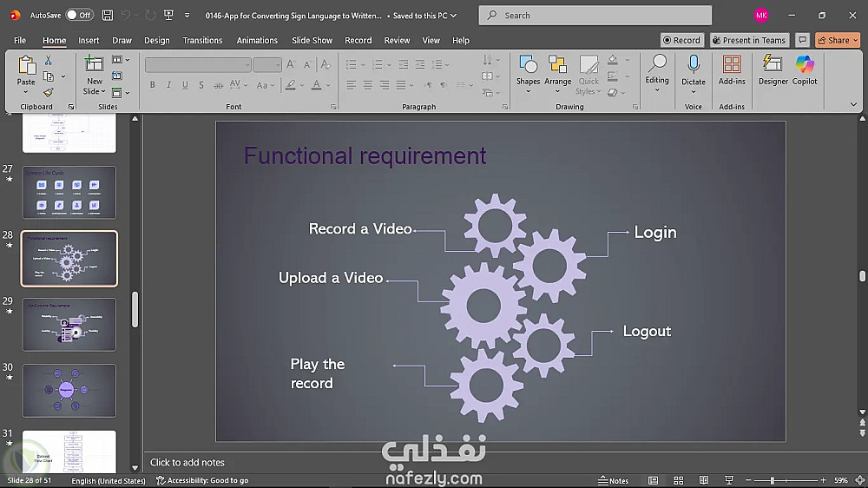Expand the font size dropdown

point(278,65)
